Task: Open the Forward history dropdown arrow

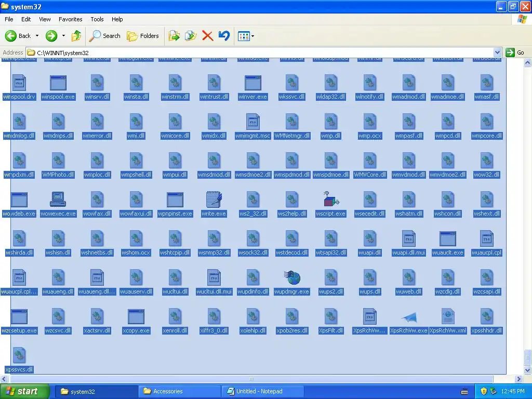Action: [63, 36]
